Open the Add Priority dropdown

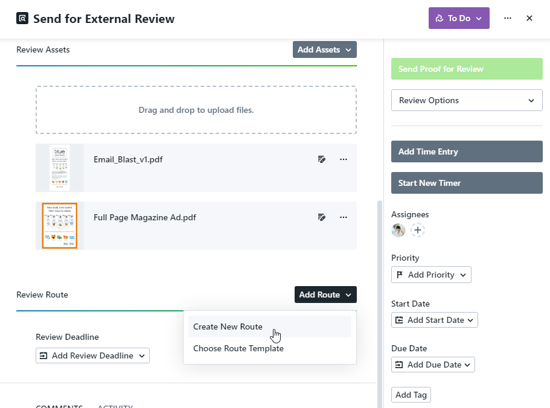pos(431,275)
